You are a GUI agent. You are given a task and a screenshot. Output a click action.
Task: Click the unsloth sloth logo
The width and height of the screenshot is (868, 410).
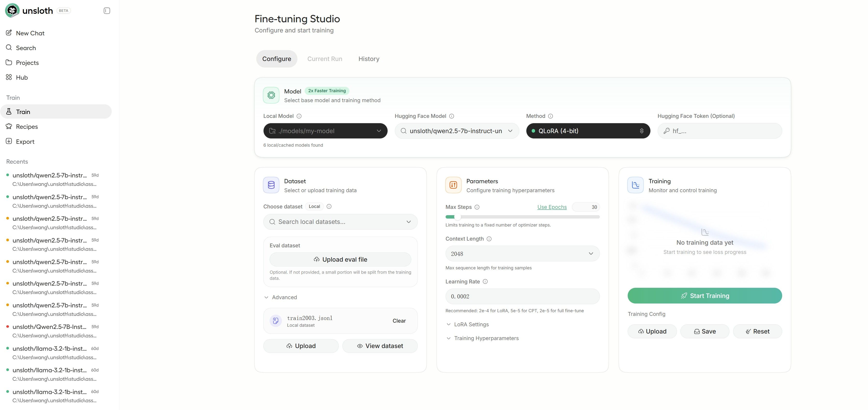[x=13, y=10]
